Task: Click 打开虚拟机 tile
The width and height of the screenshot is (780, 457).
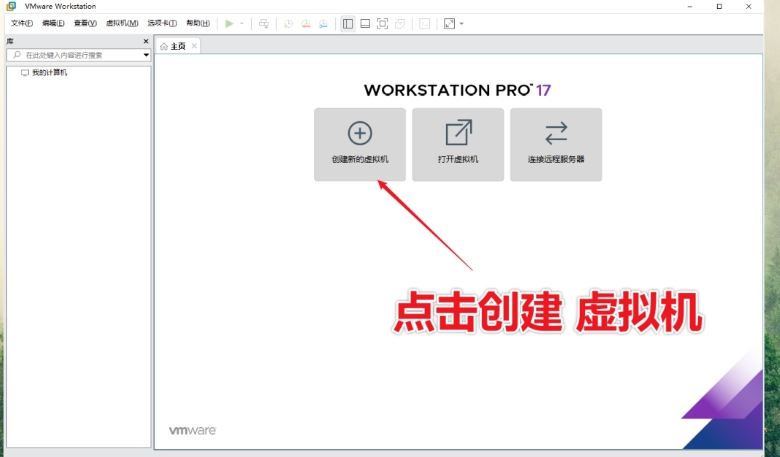Action: 458,144
